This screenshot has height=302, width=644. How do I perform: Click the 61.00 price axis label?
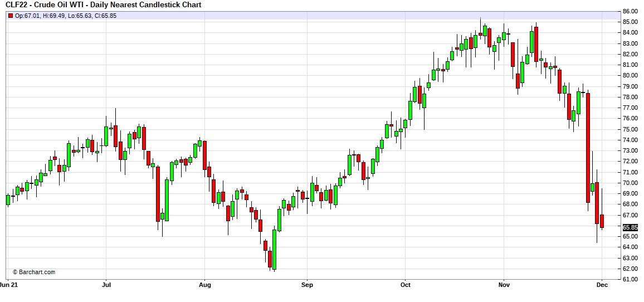[x=630, y=279]
